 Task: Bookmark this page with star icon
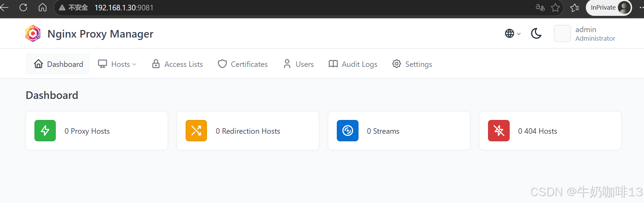(555, 8)
